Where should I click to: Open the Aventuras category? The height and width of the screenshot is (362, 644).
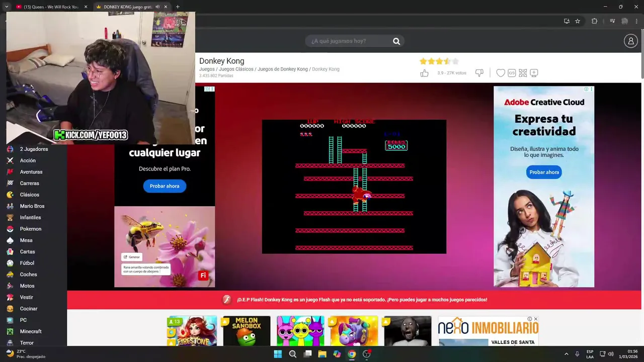(31, 172)
